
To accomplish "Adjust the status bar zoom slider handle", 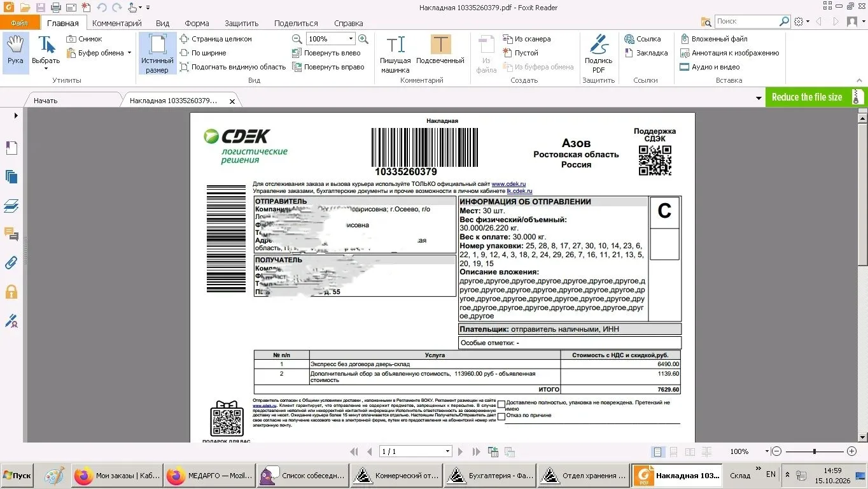I will [x=814, y=451].
